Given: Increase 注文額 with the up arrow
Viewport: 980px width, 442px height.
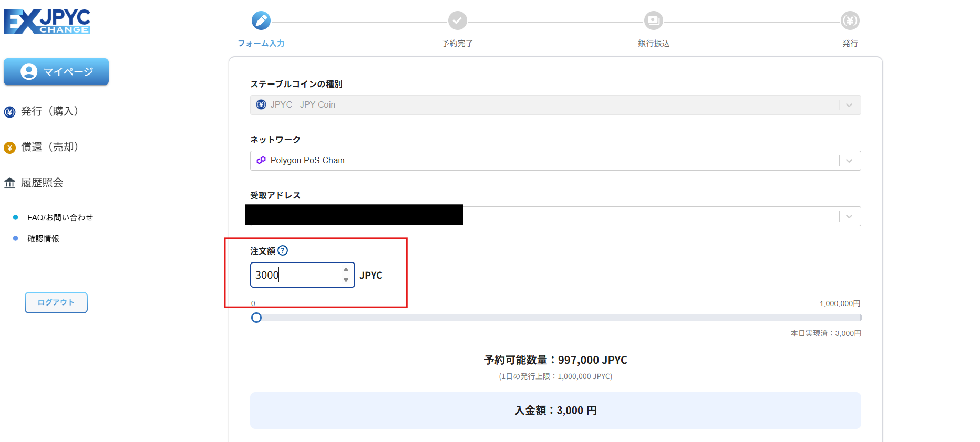Looking at the screenshot, I should [x=346, y=270].
